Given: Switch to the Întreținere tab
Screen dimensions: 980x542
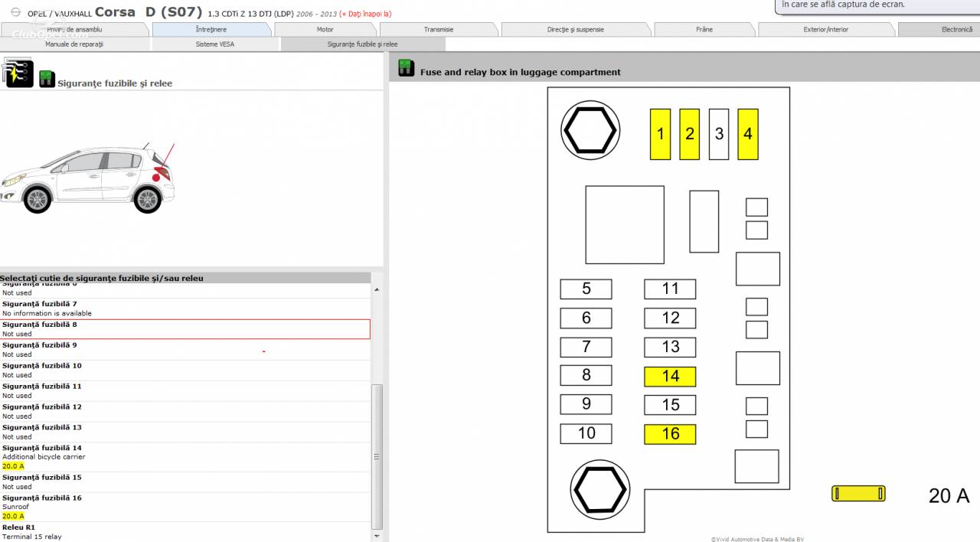Looking at the screenshot, I should [x=211, y=30].
